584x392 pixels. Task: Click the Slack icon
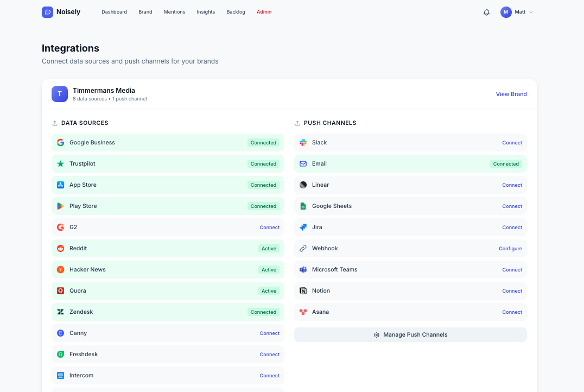303,143
